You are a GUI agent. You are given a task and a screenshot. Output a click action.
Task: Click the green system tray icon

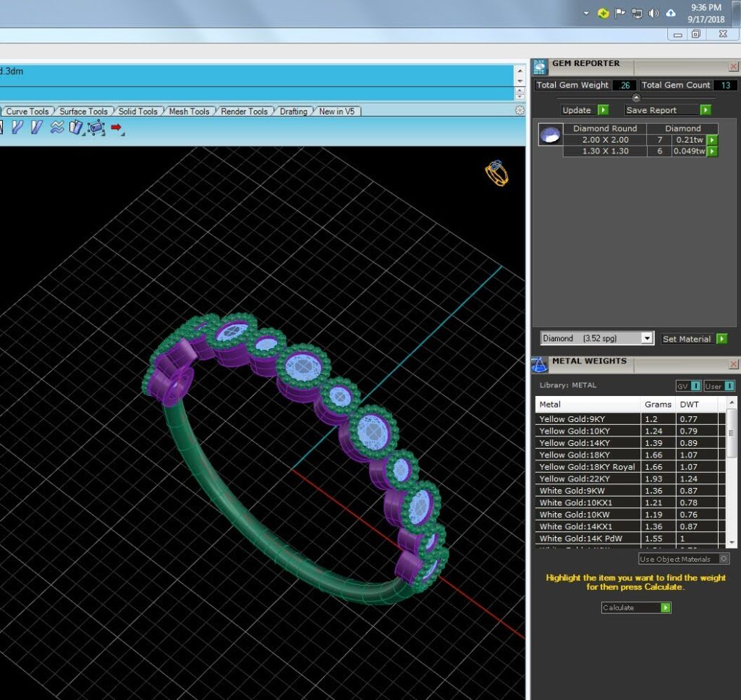click(603, 13)
